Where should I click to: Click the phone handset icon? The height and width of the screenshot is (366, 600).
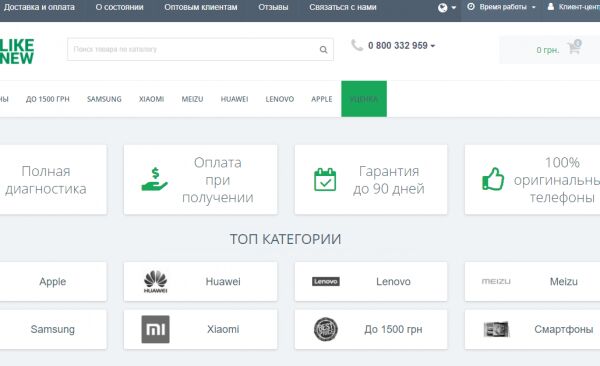tap(357, 45)
